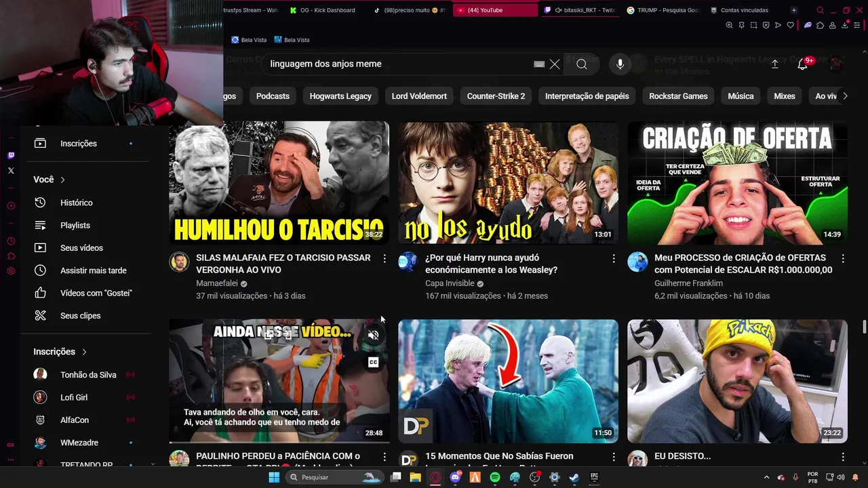The image size is (868, 488).
Task: Open the notifications bell with 9+ badge
Action: pyautogui.click(x=802, y=64)
